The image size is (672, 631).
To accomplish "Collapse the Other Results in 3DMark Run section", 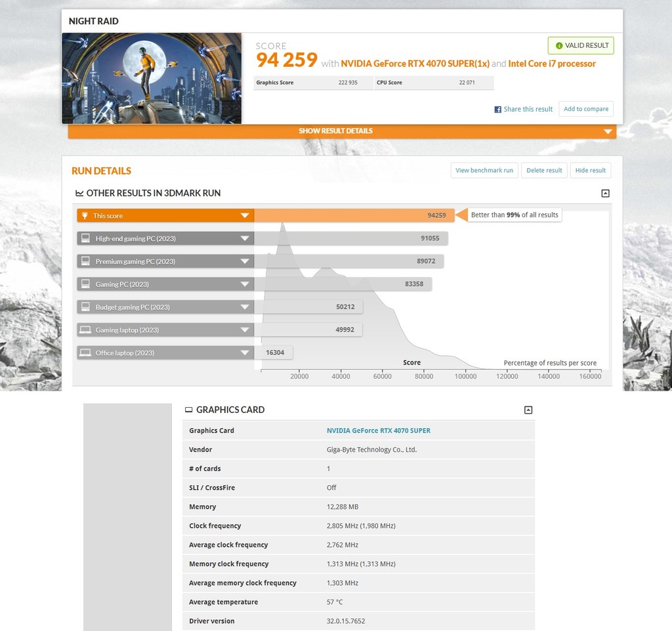I will click(x=605, y=193).
